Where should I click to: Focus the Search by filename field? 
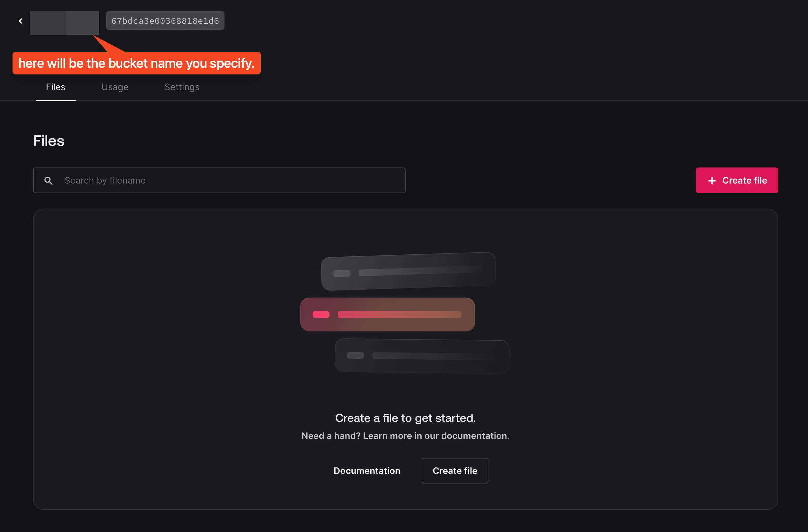coord(219,181)
